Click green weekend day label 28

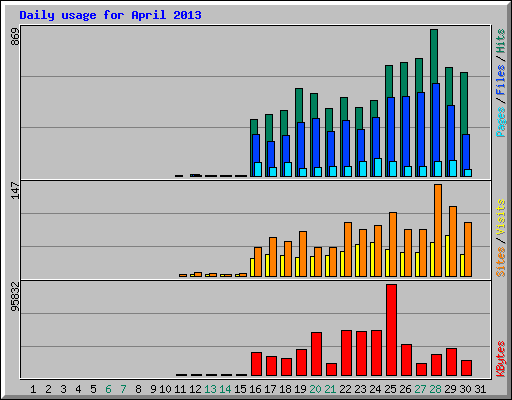tap(435, 389)
